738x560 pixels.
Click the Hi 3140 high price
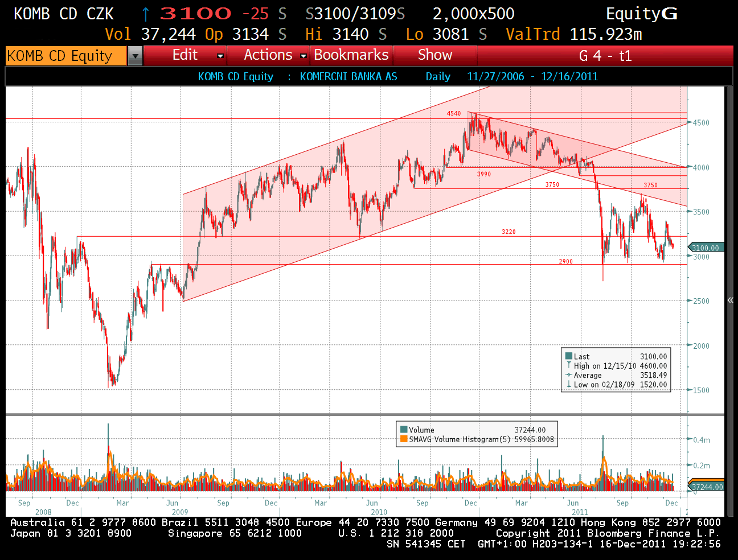point(337,34)
